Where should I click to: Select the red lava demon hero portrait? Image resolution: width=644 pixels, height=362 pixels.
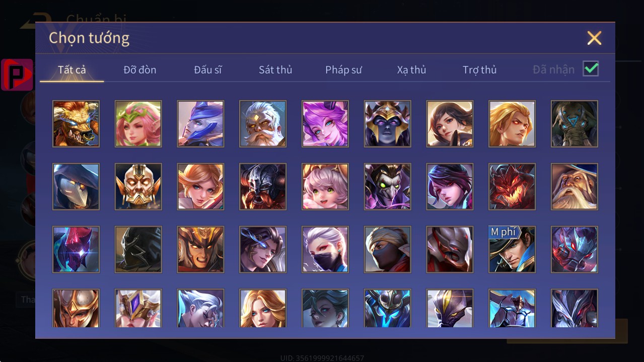coord(512,187)
